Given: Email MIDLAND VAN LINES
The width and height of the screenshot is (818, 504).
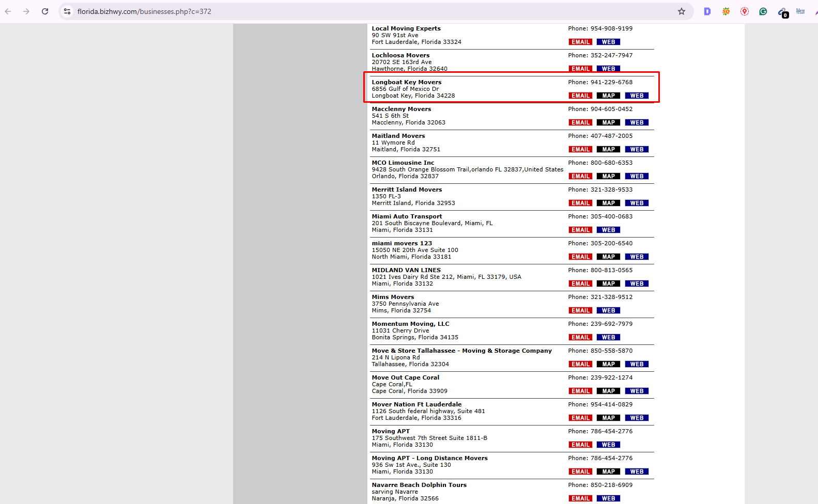Looking at the screenshot, I should 580,284.
